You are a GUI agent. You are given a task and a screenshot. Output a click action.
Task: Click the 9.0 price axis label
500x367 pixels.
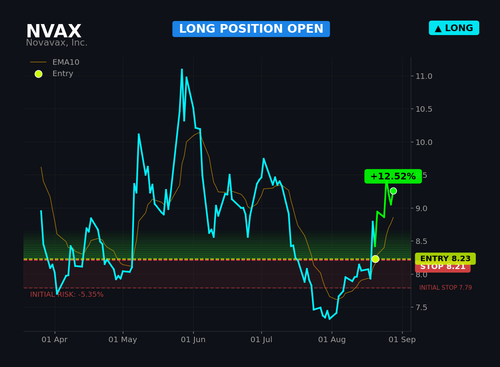click(421, 208)
